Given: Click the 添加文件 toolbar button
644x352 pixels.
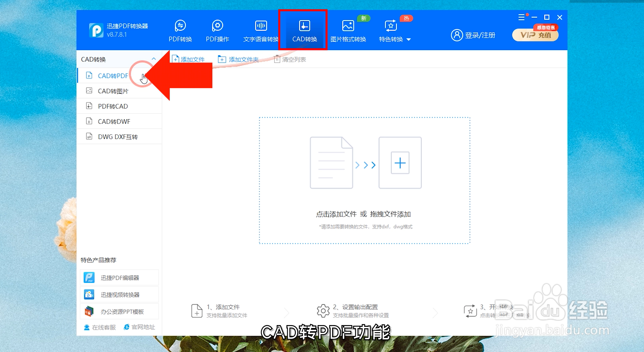Looking at the screenshot, I should point(188,59).
